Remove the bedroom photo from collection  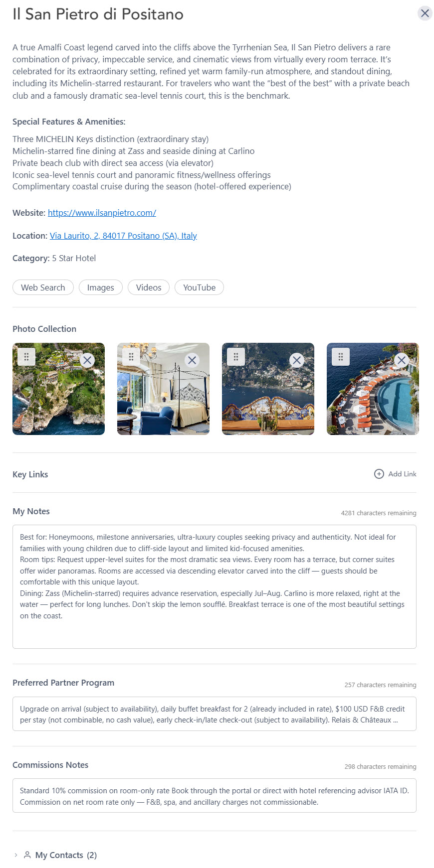coord(192,360)
